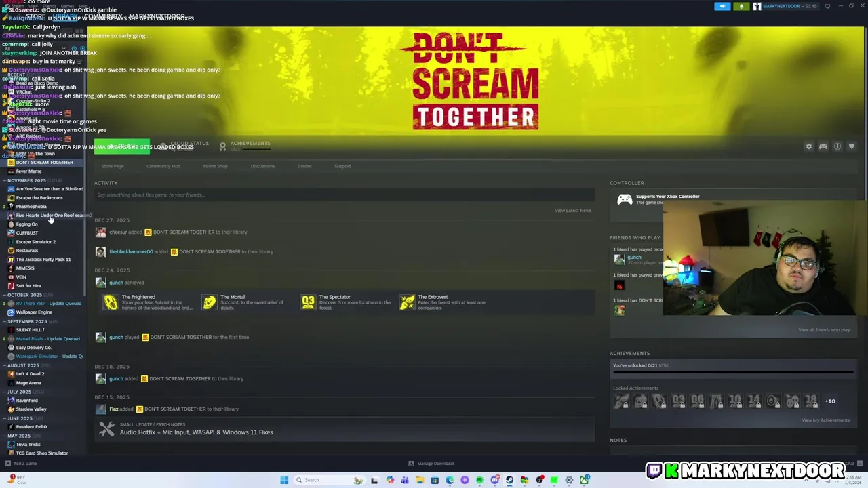Add game to favorites heart icon
Screen dimensions: 868x488
click(x=852, y=146)
